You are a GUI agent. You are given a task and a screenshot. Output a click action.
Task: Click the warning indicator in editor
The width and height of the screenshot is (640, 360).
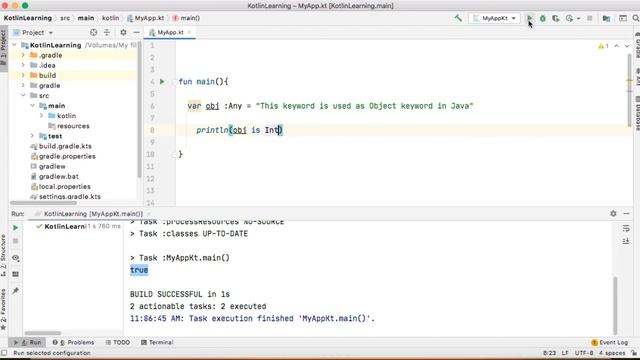pyautogui.click(x=603, y=46)
